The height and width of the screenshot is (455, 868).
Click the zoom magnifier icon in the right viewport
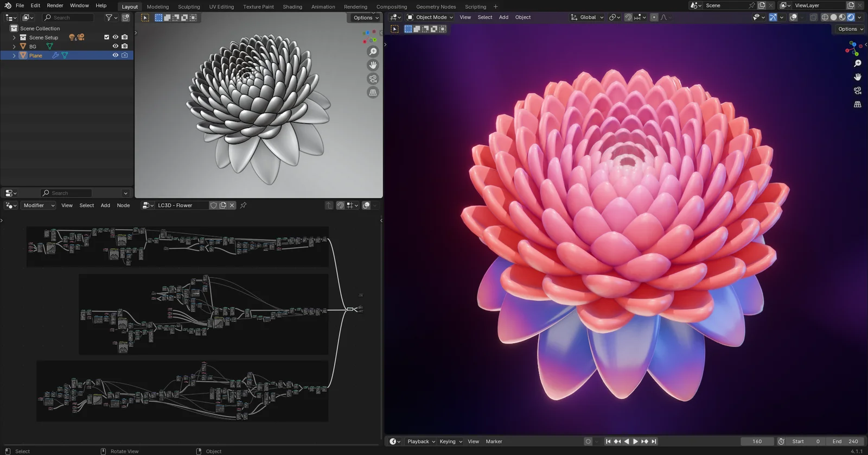[857, 64]
